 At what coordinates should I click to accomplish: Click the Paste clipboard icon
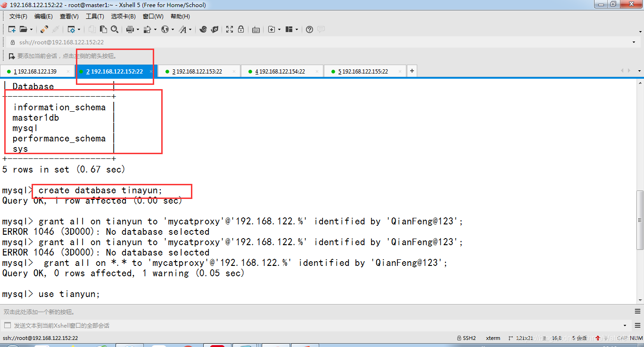coord(103,29)
